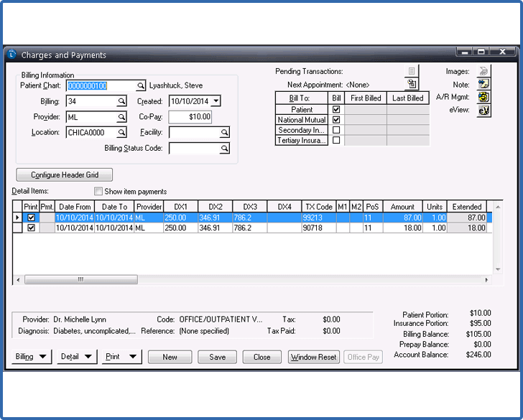Open the Provider lookup magnifier icon
The height and width of the screenshot is (420, 523).
tap(121, 117)
